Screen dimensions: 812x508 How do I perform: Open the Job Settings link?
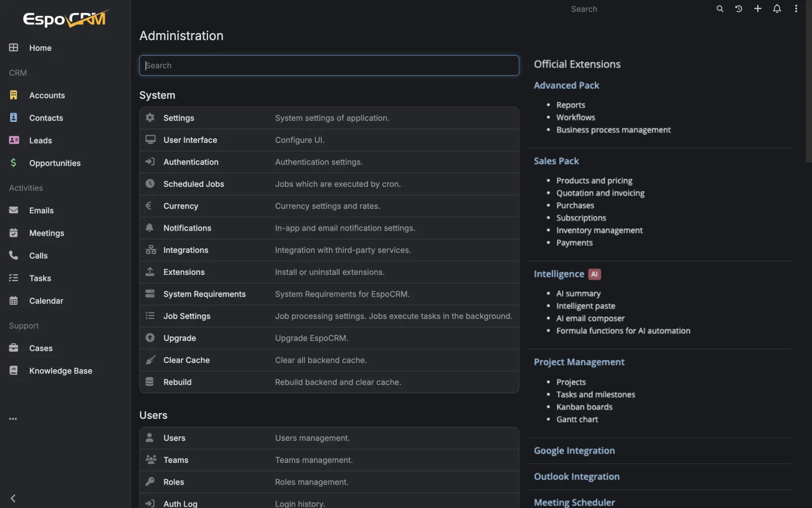click(x=187, y=316)
